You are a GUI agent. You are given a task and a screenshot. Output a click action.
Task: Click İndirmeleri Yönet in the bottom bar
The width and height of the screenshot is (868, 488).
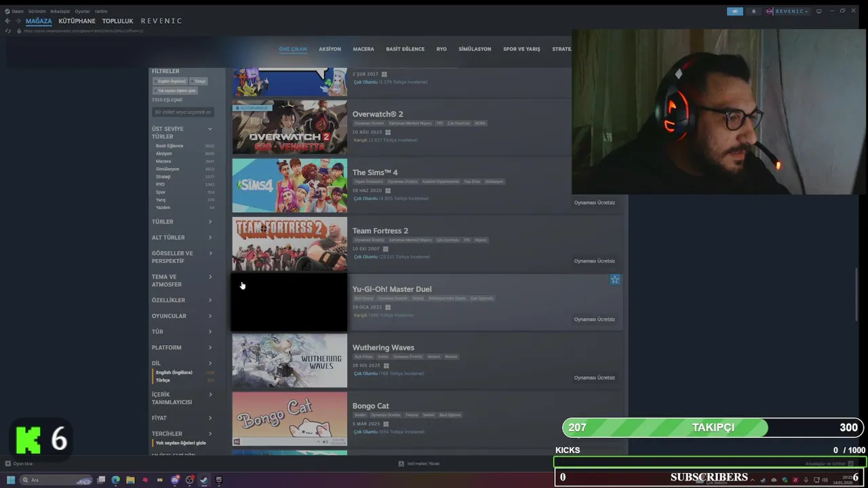[423, 464]
